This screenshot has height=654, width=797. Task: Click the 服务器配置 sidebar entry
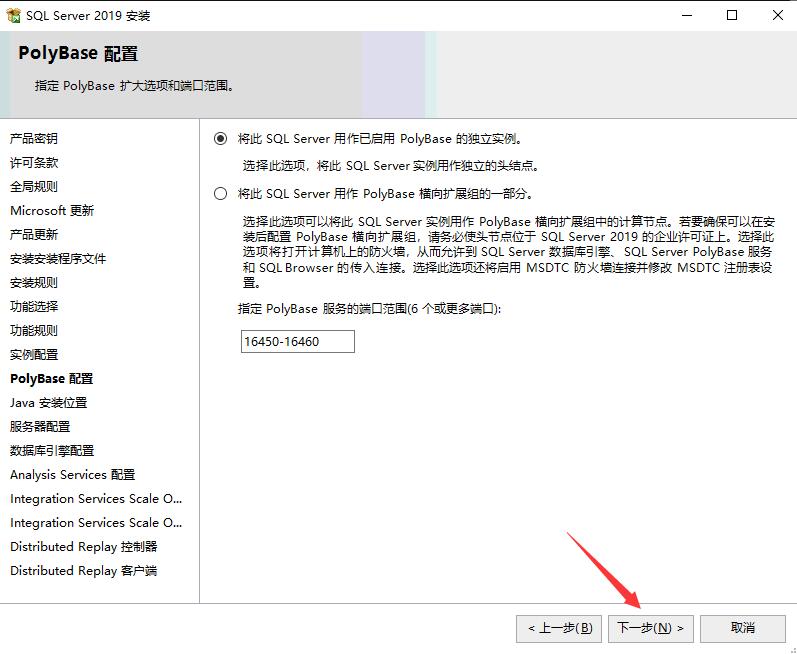point(40,426)
